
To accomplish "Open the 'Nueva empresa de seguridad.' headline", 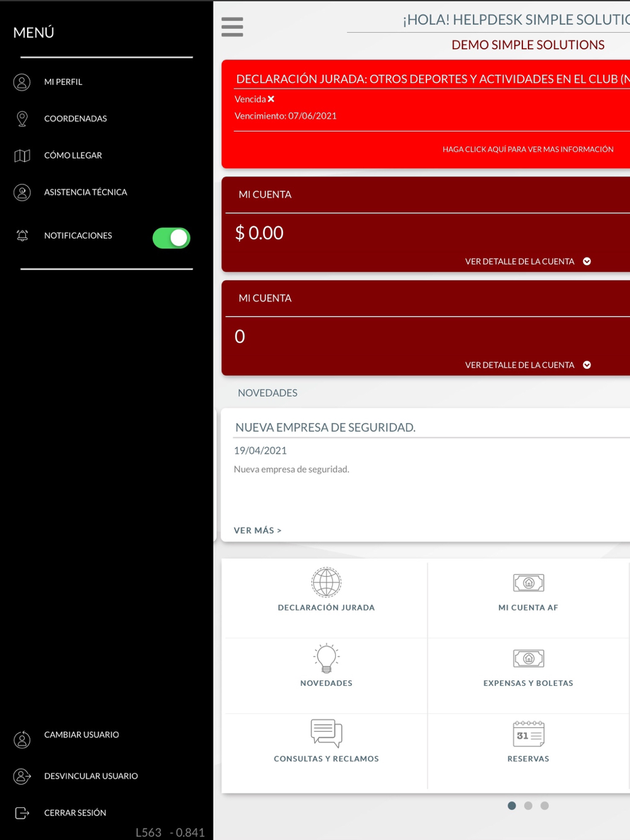I will click(325, 428).
